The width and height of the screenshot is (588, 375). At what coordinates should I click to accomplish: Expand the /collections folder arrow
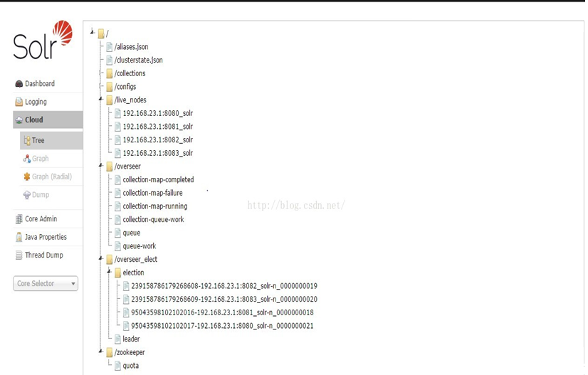click(100, 73)
